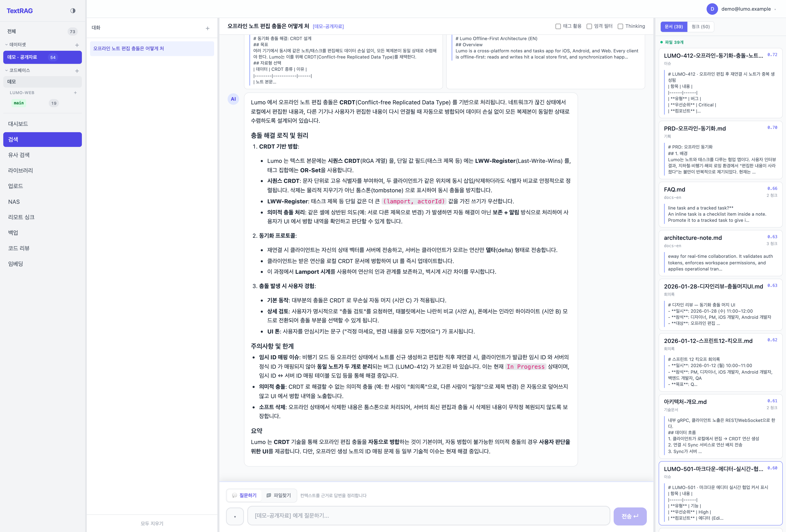Screen dimensions: 786x532
Task: Open the 2026-01-28-디자인리뷰-충돌머지UI.md card
Action: click(x=720, y=304)
